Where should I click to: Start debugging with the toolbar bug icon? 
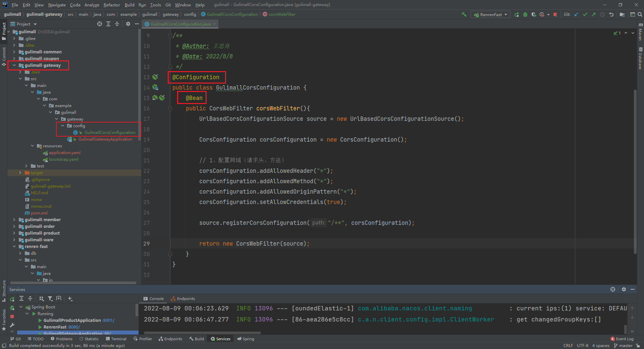tap(525, 14)
